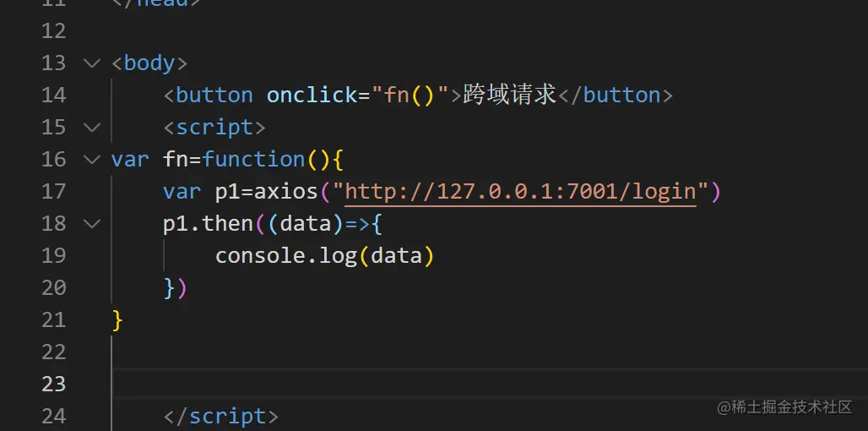Click line number 12 in the gutter
Image resolution: width=868 pixels, height=431 pixels.
point(53,30)
